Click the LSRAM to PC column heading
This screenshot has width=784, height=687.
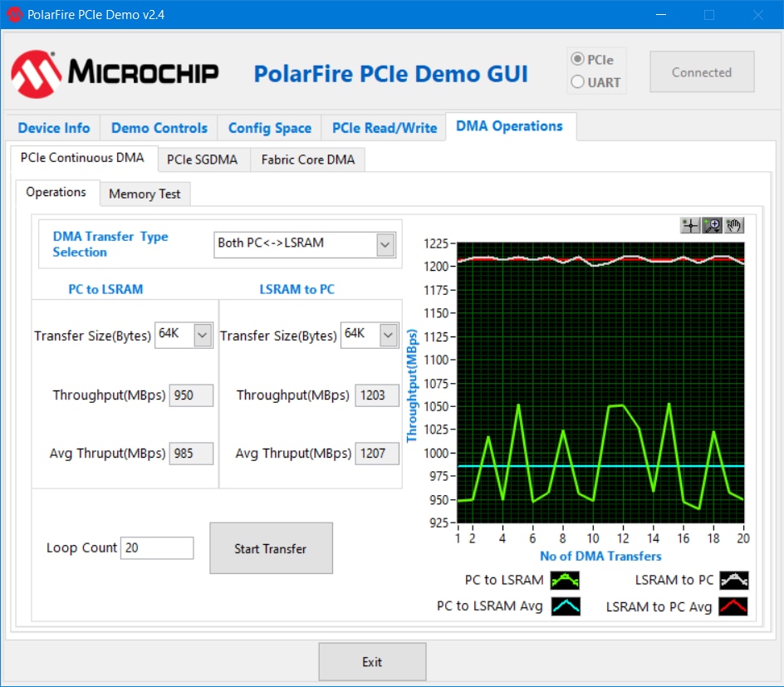coord(297,289)
